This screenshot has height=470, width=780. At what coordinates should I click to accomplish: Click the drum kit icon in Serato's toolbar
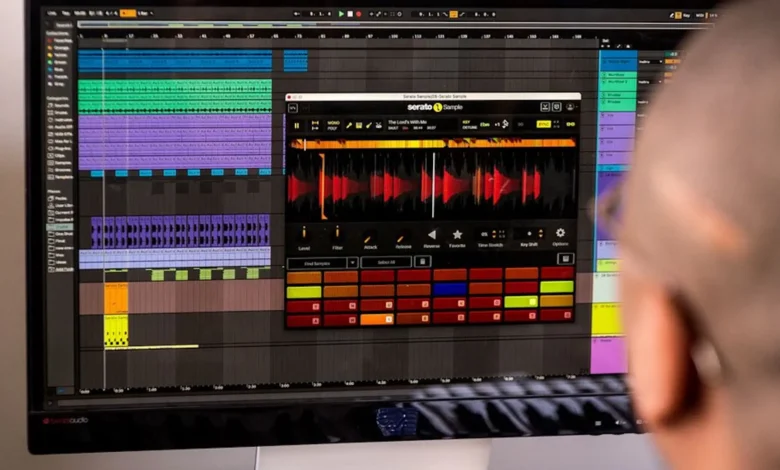click(379, 125)
